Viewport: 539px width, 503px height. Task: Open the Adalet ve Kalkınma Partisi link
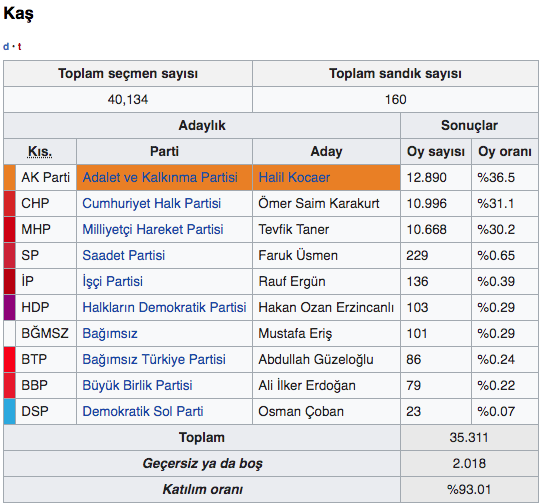click(x=160, y=177)
